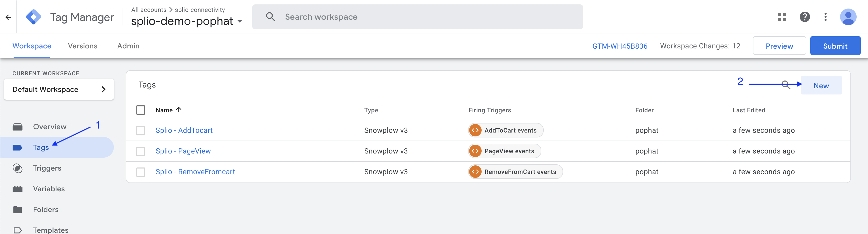Click the blue Submit button

click(835, 46)
